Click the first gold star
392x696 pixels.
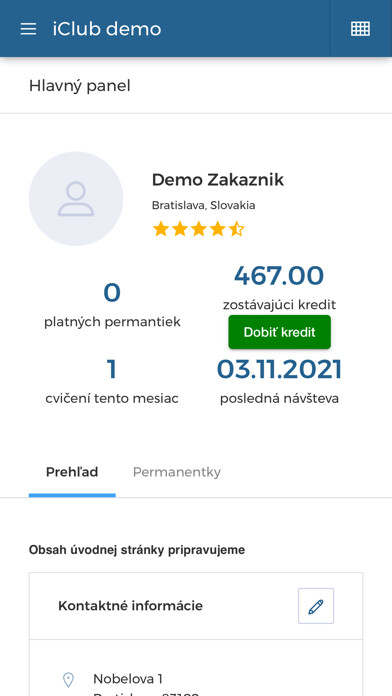pyautogui.click(x=160, y=229)
